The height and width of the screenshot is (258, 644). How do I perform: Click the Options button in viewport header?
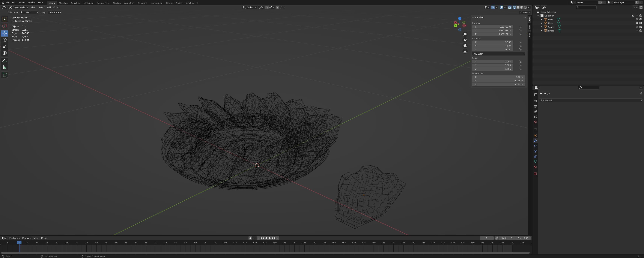click(525, 12)
